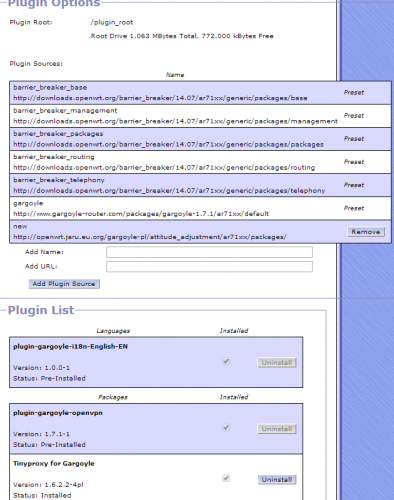Focus the Add URL input field
The image size is (394, 500).
click(209, 267)
